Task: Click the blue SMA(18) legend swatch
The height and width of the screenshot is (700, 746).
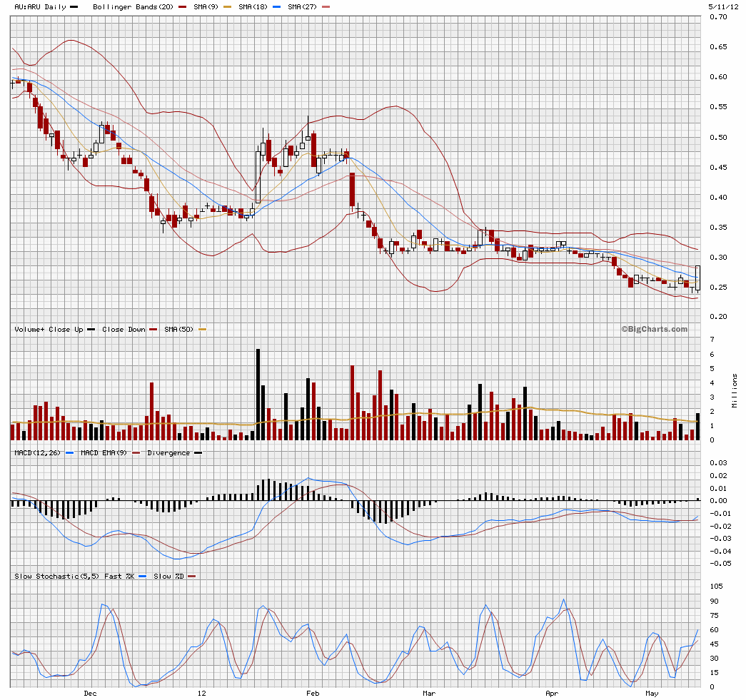Action: pyautogui.click(x=276, y=7)
